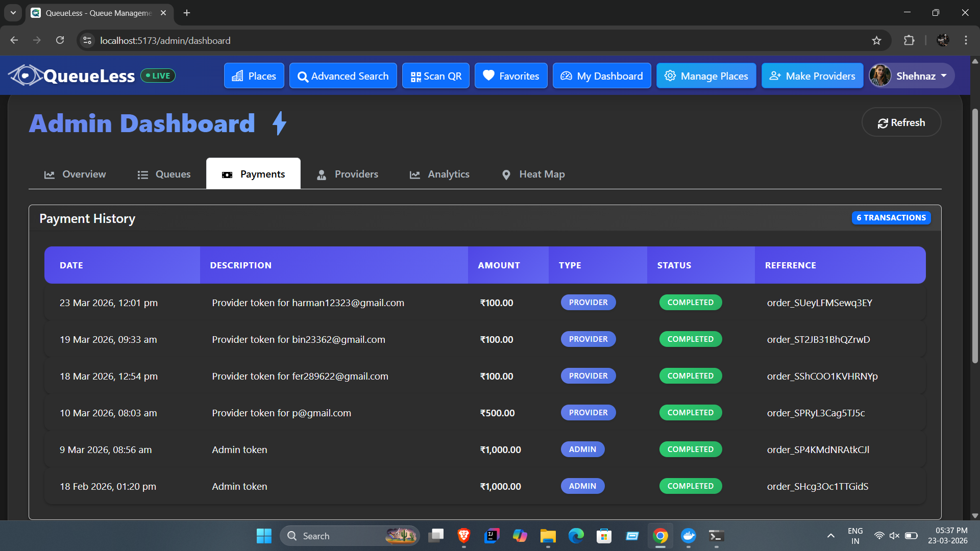This screenshot has height=551, width=980.
Task: Show hidden system tray icons chevron
Action: click(x=831, y=536)
